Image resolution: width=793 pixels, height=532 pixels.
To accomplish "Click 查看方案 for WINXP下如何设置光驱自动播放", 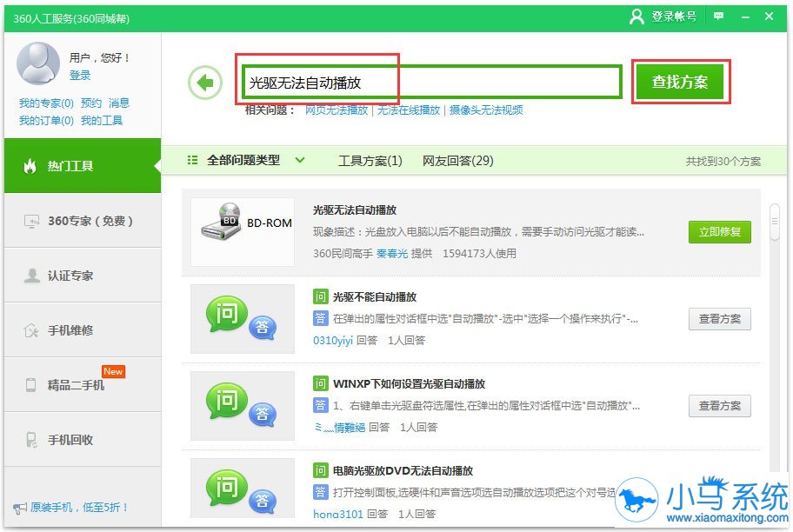I will 720,406.
